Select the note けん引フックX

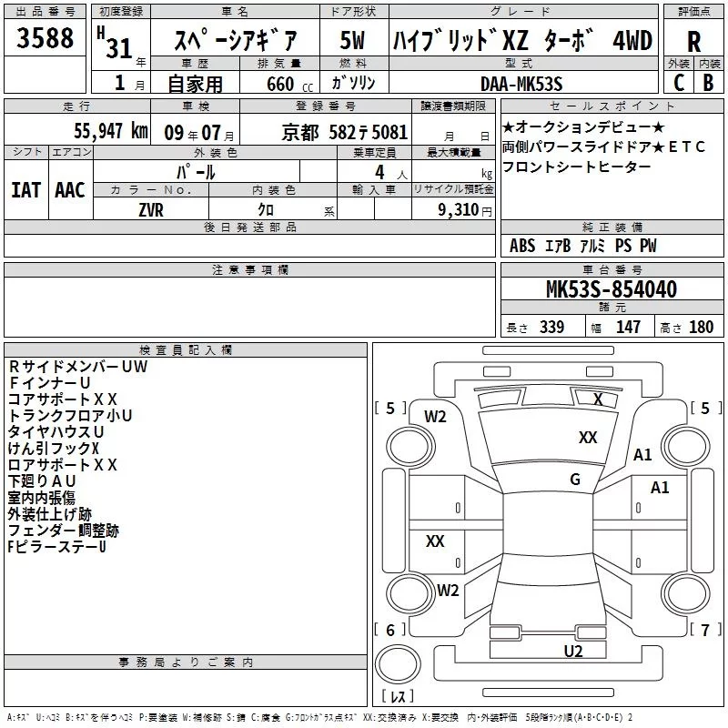tap(54, 449)
